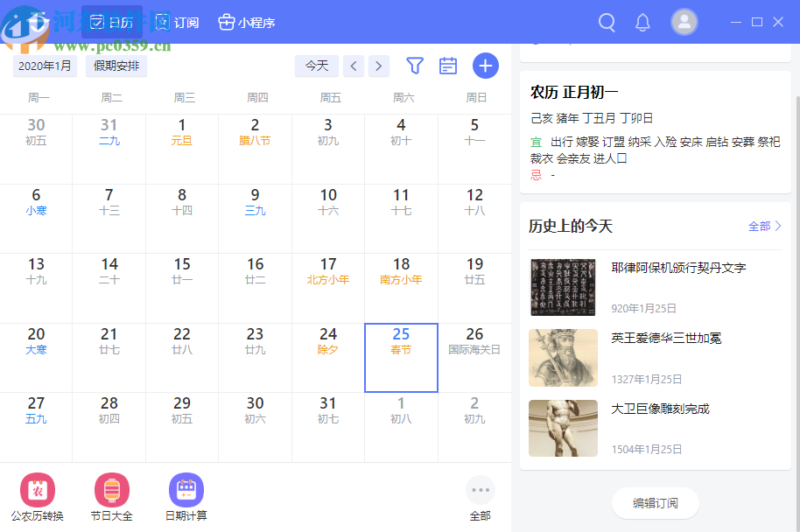800x532 pixels.
Task: Select January 15 廿一 cell
Action: pos(182,288)
